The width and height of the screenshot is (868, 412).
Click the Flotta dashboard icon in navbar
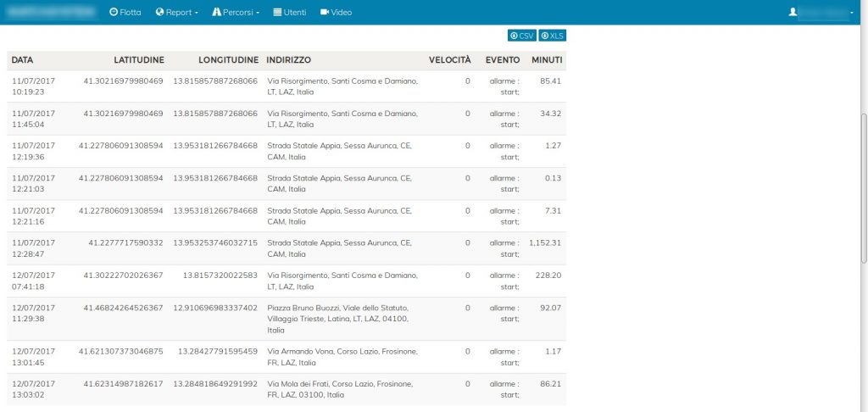click(114, 13)
